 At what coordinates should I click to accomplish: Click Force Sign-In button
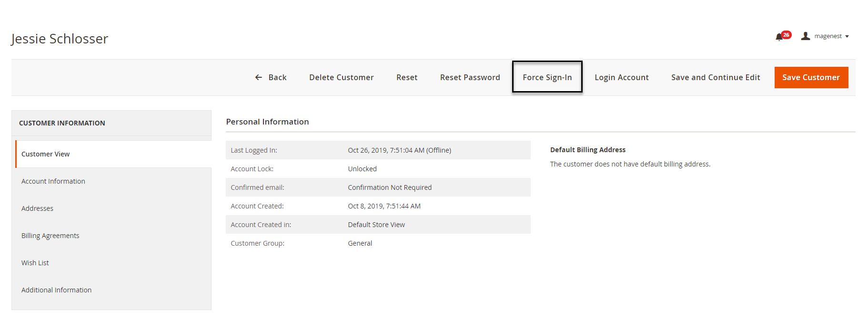[x=547, y=77]
